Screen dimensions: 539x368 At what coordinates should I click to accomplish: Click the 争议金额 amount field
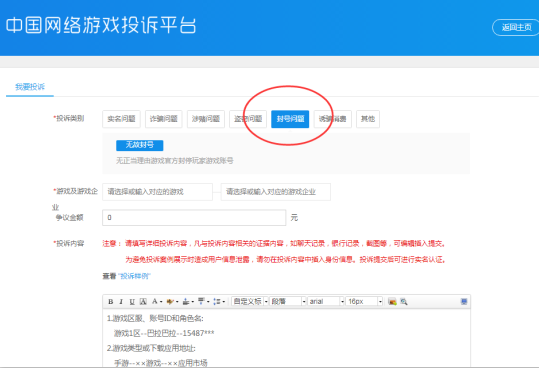point(194,218)
